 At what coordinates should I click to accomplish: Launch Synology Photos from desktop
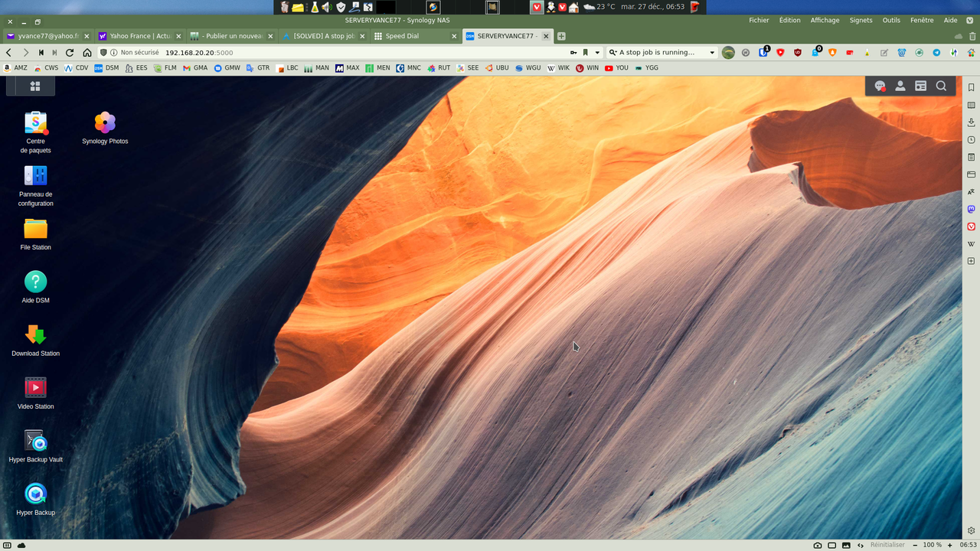click(x=105, y=128)
